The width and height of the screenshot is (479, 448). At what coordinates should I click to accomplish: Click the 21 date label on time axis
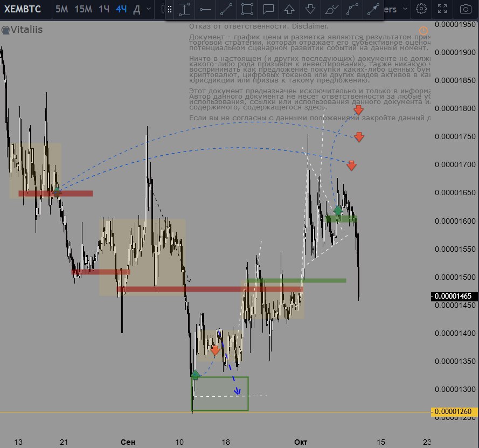pos(64,442)
